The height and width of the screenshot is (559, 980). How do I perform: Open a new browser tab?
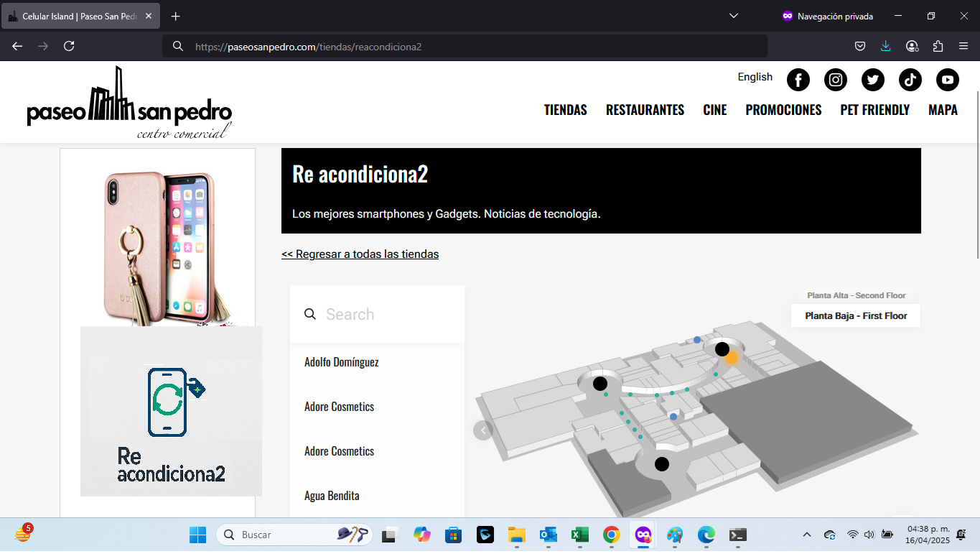point(176,16)
